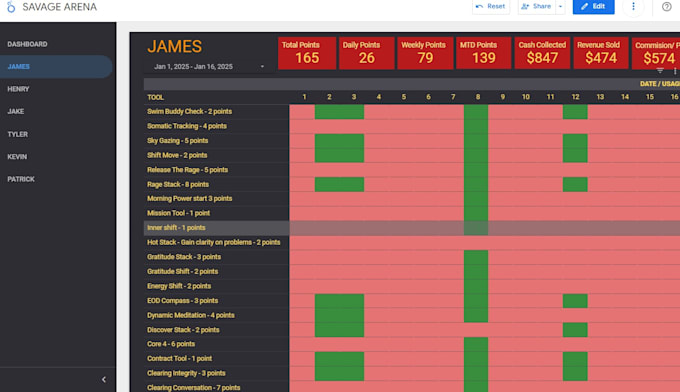This screenshot has width=680, height=392.
Task: Open the three-dot more options menu
Action: tap(633, 7)
